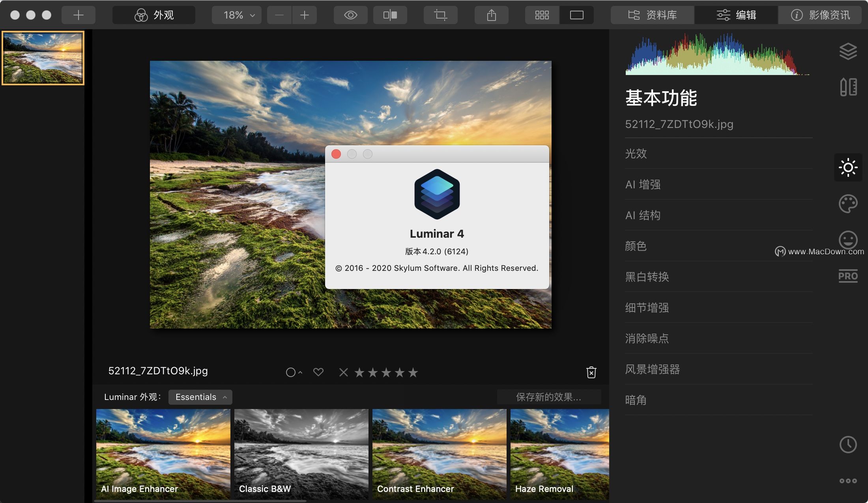
Task: Expand the 风景增强器 tool
Action: click(718, 369)
